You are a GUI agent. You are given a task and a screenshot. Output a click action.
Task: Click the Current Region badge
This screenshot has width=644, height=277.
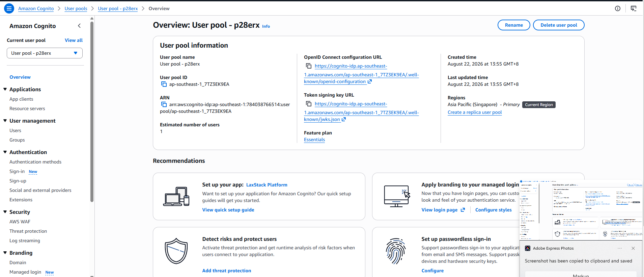pyautogui.click(x=539, y=105)
